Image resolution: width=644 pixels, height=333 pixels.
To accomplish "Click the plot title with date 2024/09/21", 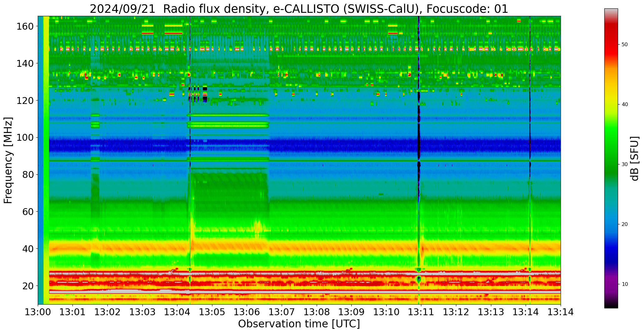I will (299, 9).
